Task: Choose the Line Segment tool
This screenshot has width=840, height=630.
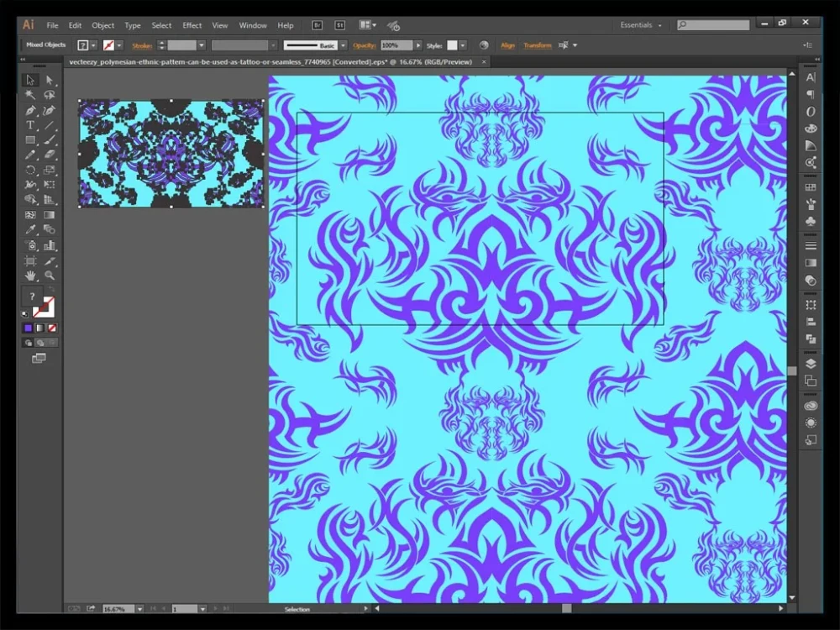Action: coord(50,125)
